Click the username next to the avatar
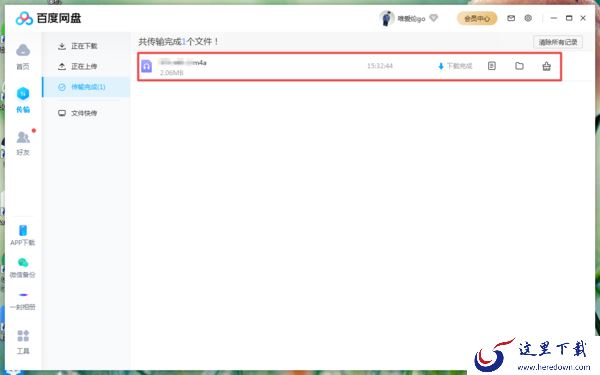 (411, 18)
